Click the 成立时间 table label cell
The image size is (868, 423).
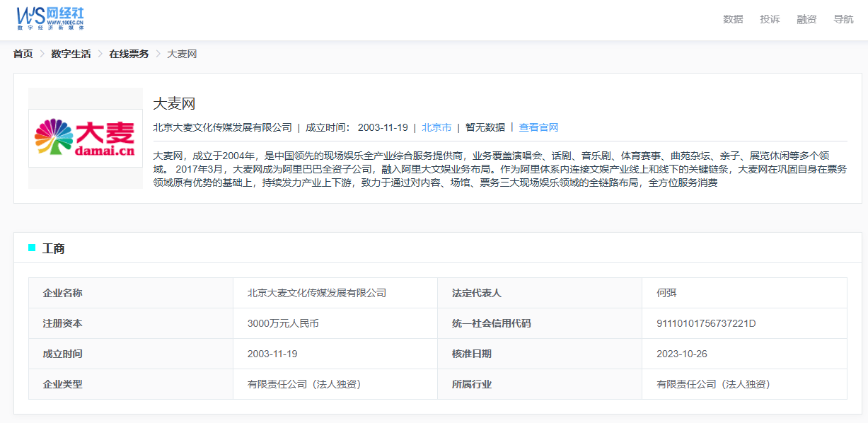(x=131, y=354)
